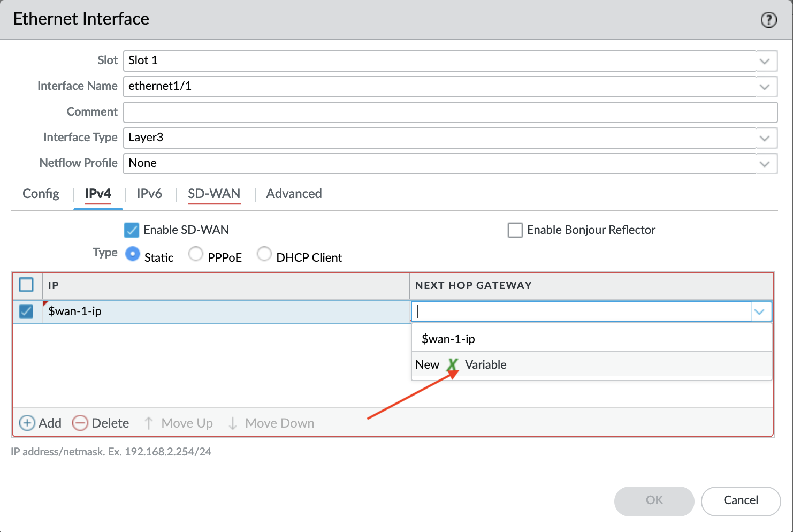Click the Next Hop Gateway input field
This screenshot has height=532, width=793.
[x=581, y=311]
